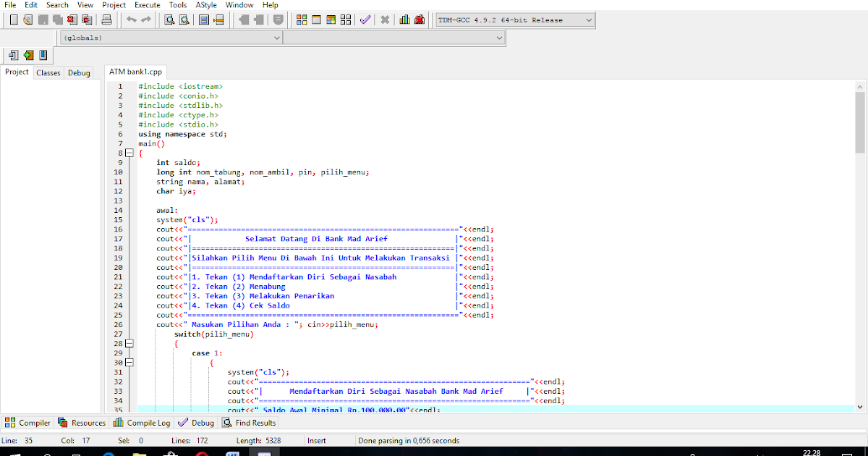The width and height of the screenshot is (868, 456).
Task: Open Find with the magnifier toolbar icon
Action: point(168,20)
